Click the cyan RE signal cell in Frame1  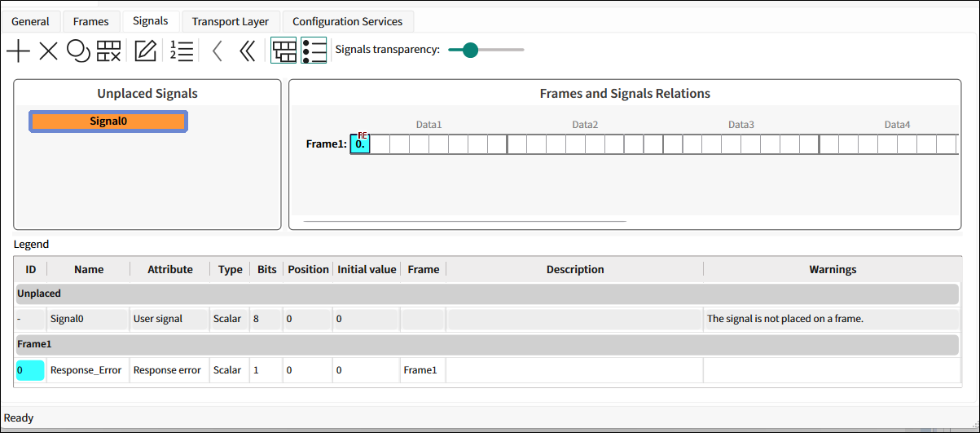360,144
